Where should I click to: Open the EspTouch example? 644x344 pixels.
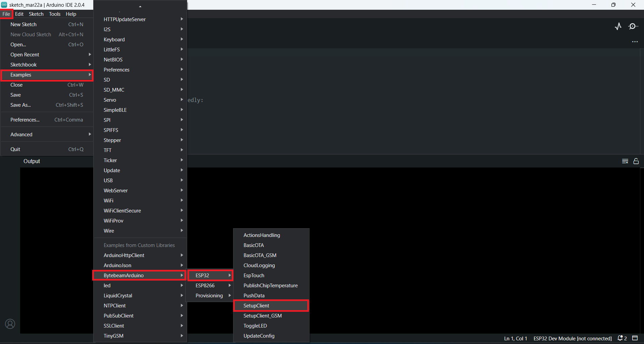pyautogui.click(x=271, y=276)
